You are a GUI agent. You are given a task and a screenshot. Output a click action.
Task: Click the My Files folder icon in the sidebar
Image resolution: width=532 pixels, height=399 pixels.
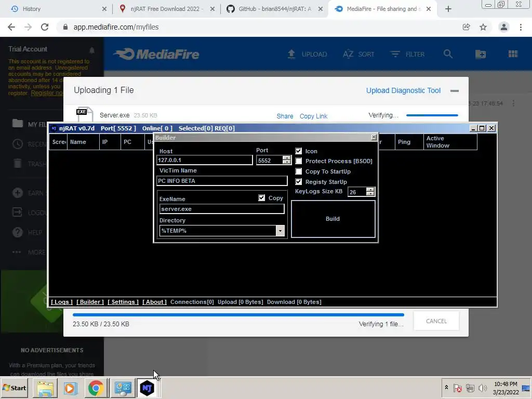pyautogui.click(x=18, y=124)
